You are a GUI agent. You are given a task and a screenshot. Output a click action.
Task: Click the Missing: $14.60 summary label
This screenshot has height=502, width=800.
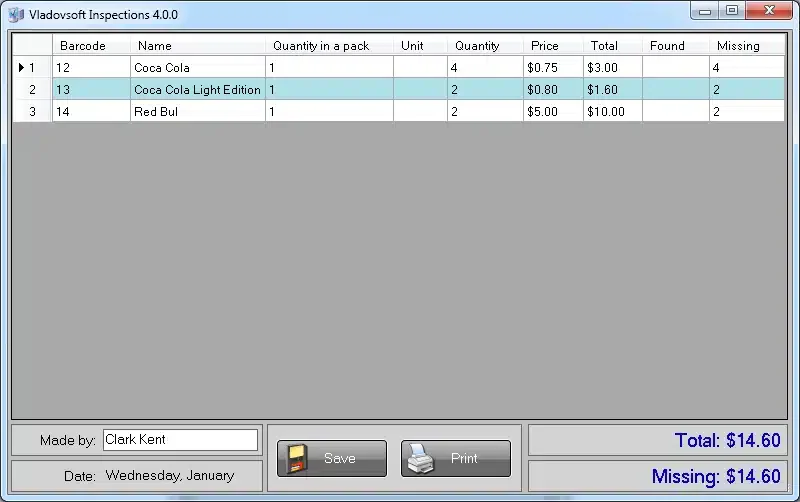pyautogui.click(x=716, y=476)
